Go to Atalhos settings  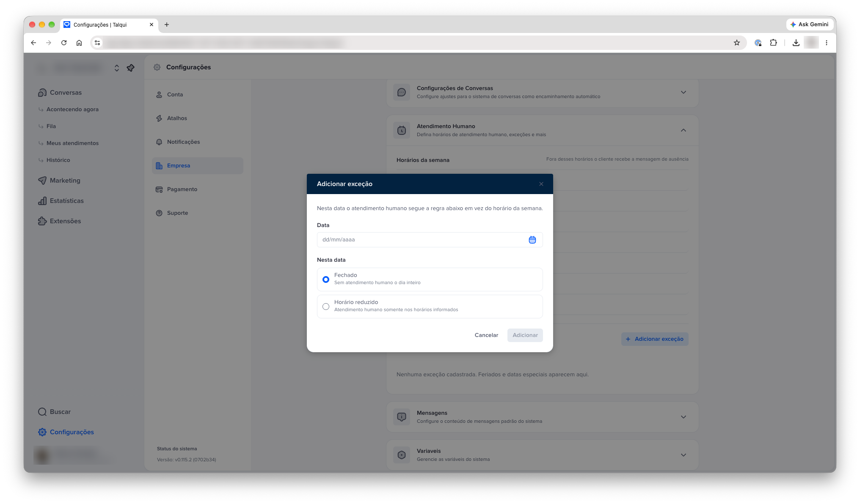coord(198,118)
